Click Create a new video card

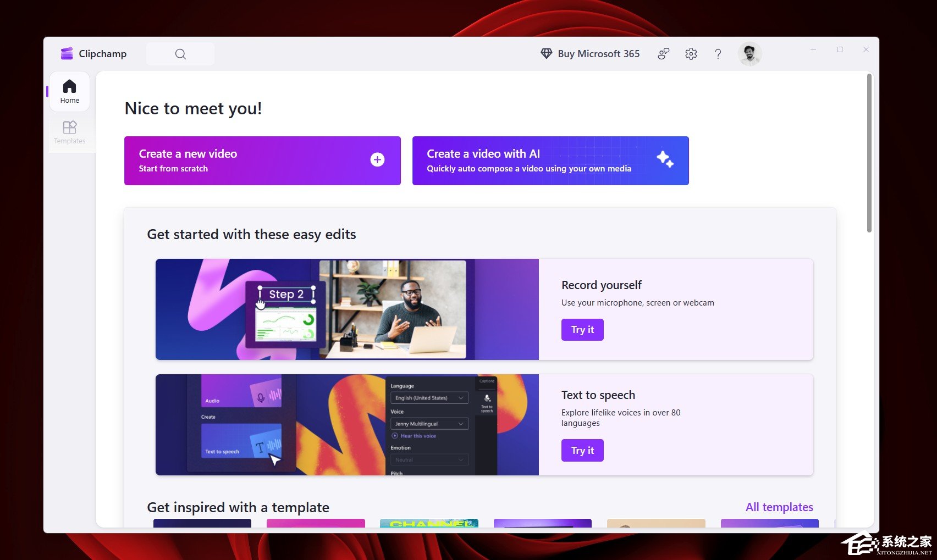(262, 160)
